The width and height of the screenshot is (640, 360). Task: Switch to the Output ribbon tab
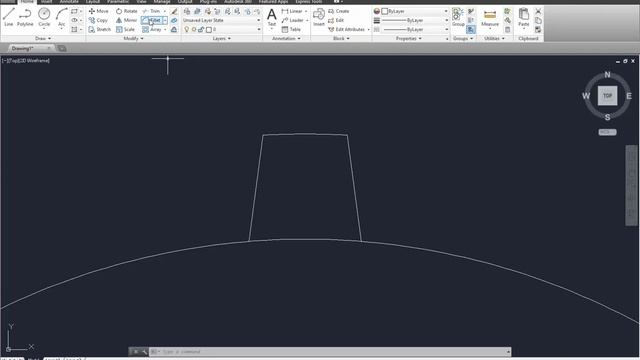184,2
